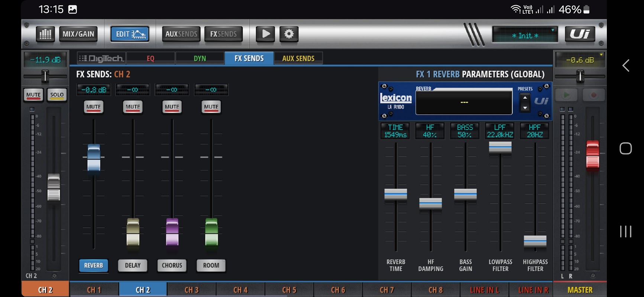Select CH 7 in bottom channel bar

tap(387, 290)
